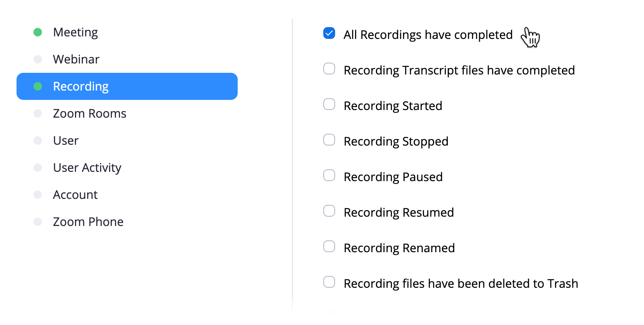Click the gray status dot beside Webinar
644x325 pixels.
(38, 59)
